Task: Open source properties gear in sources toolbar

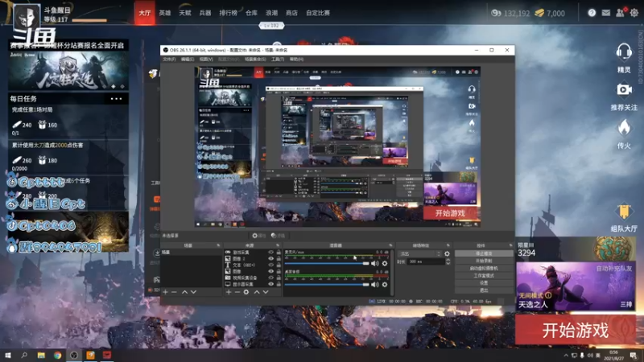Action: pos(246,292)
